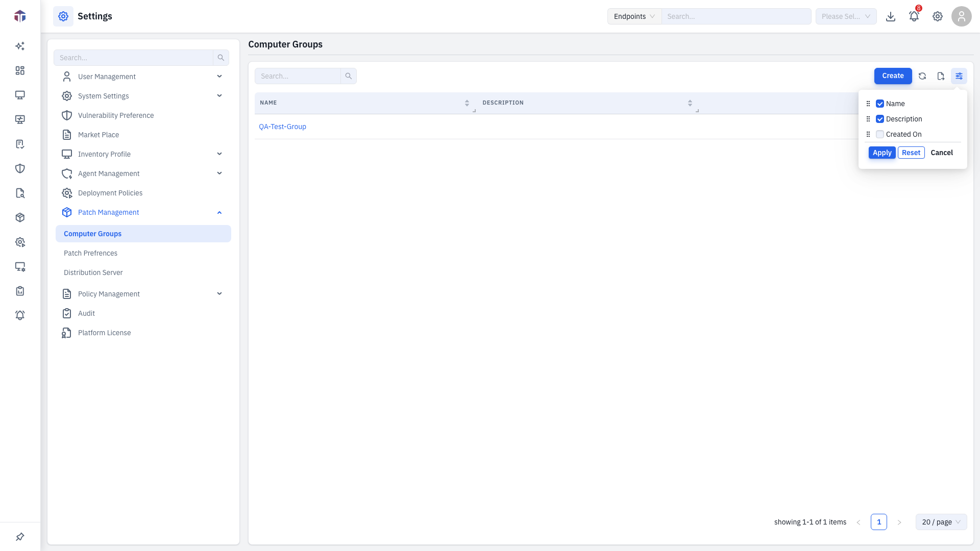Click the Create button
980x551 pixels.
pyautogui.click(x=893, y=76)
